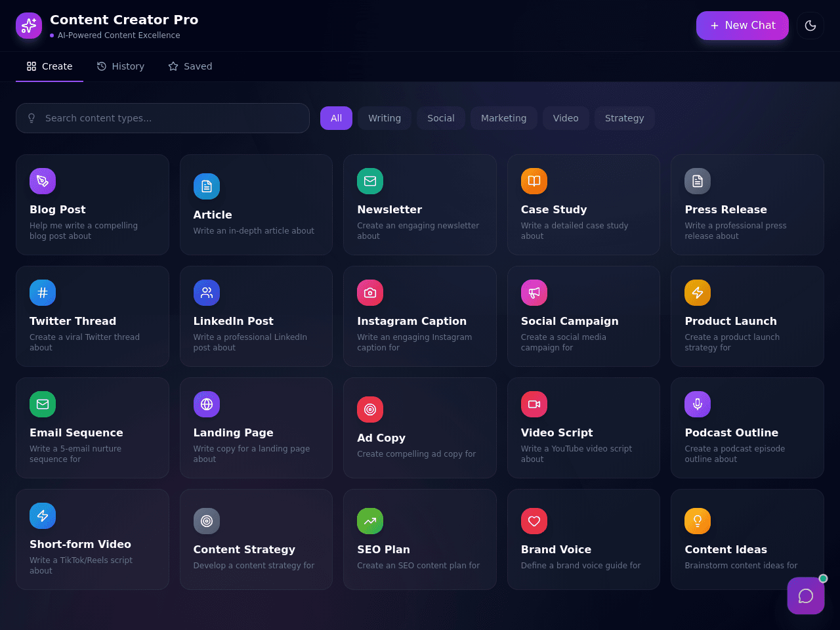Click "Write a professional press release about" text

click(x=736, y=231)
